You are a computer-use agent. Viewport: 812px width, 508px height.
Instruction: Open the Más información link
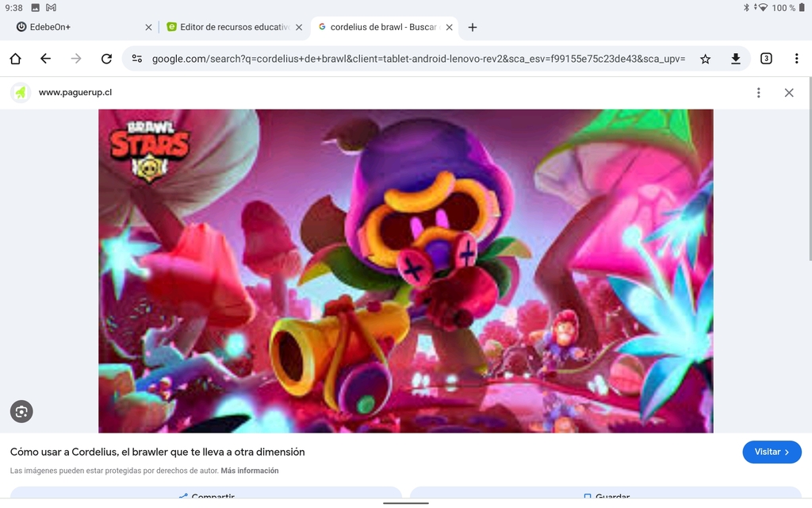tap(250, 471)
